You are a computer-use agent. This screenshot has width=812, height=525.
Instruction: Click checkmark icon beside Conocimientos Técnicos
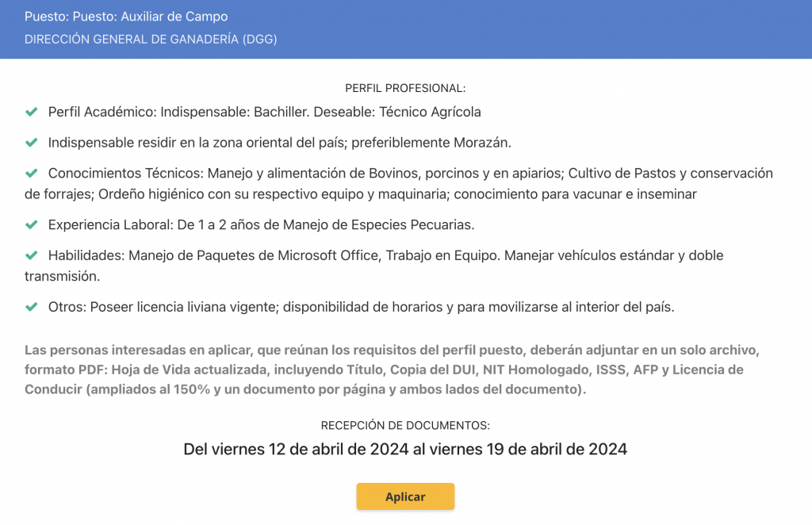pyautogui.click(x=32, y=173)
